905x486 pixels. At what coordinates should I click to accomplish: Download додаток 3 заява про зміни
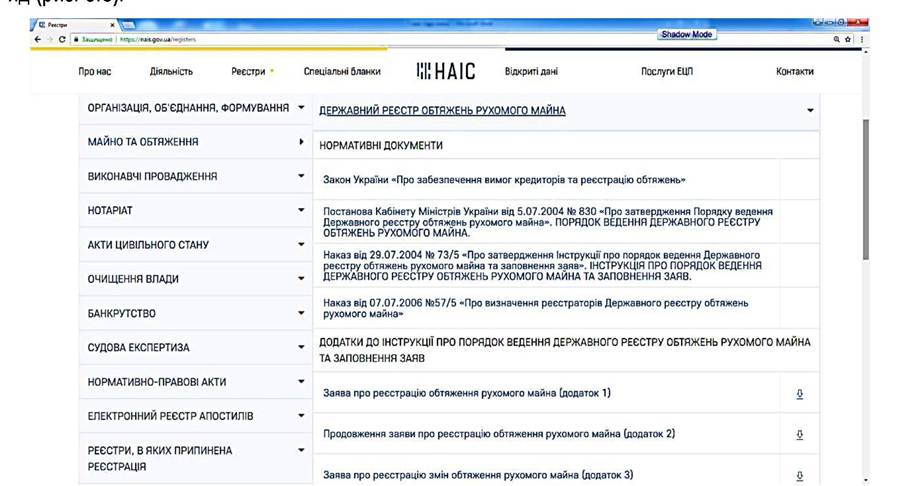click(x=799, y=476)
